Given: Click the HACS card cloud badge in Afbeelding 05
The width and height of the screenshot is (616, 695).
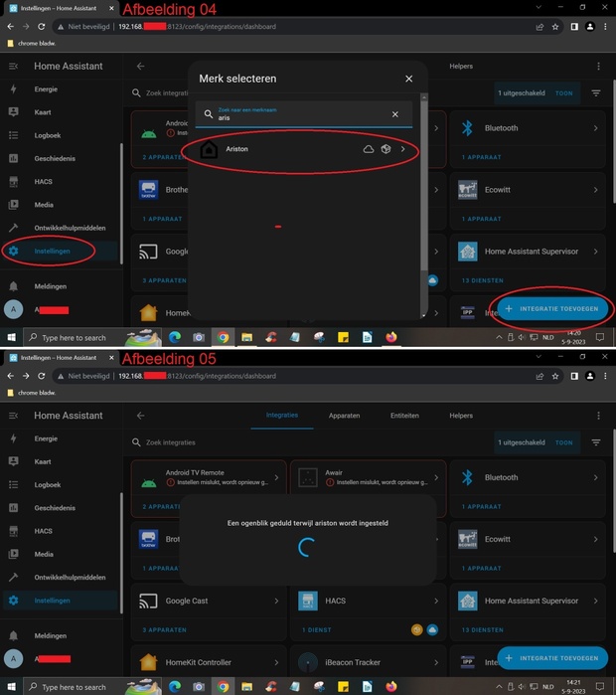Looking at the screenshot, I should 432,629.
